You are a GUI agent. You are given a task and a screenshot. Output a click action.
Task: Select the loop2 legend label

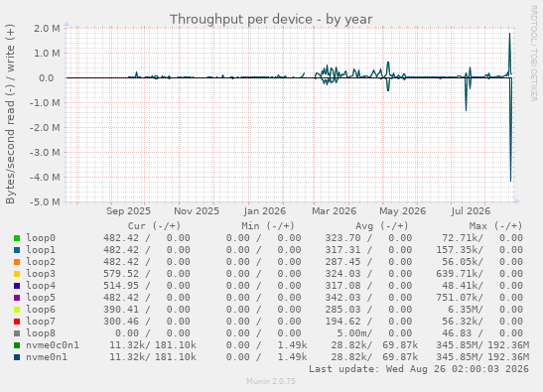41,262
